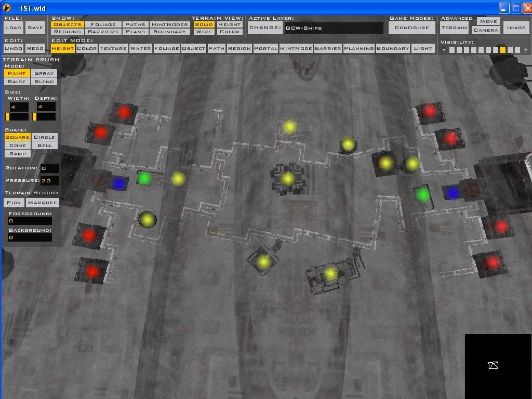Switch to Portal edit mode

click(265, 48)
